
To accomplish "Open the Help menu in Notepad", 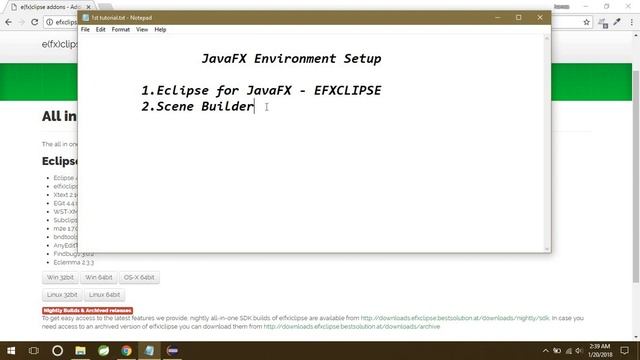I will [x=160, y=29].
